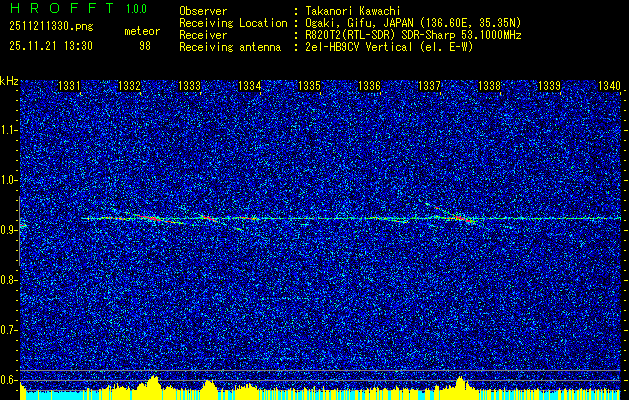629x400 pixels.
Task: Click the Receiving antenna field label
Action: coord(230,47)
